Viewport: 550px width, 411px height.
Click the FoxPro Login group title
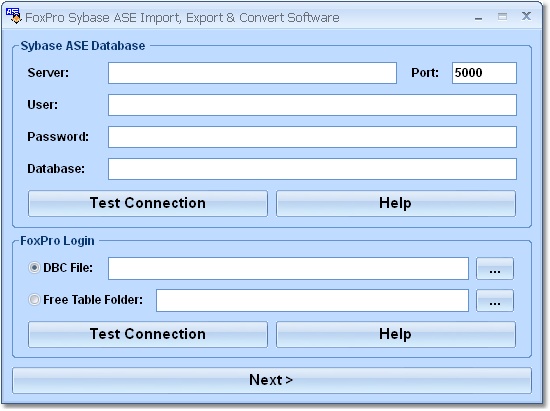click(57, 241)
